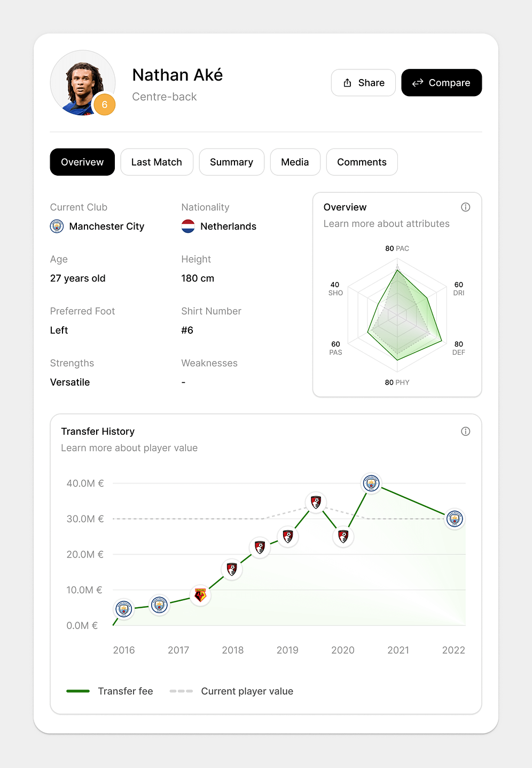This screenshot has width=532, height=768.
Task: Click the Manchester City crest at 2022
Action: click(x=455, y=519)
